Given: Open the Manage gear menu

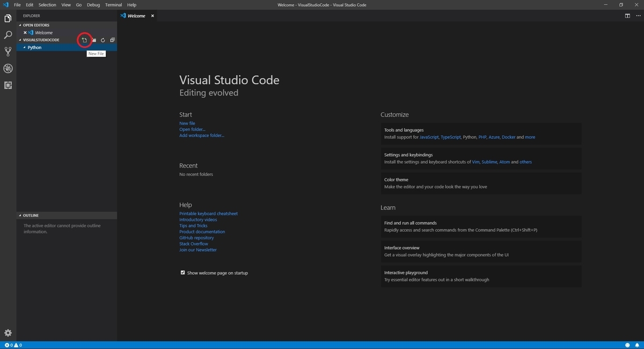Looking at the screenshot, I should pos(8,333).
